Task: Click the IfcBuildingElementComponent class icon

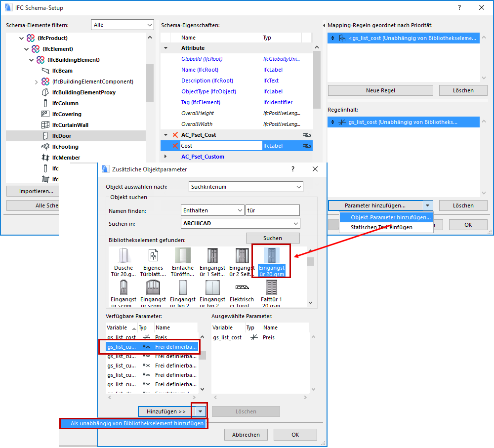Action: click(45, 81)
